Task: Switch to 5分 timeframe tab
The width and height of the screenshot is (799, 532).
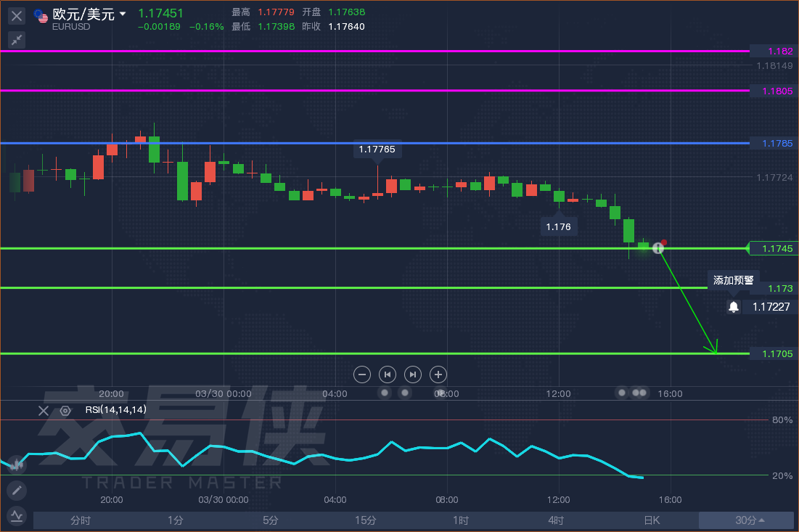Action: 271,520
